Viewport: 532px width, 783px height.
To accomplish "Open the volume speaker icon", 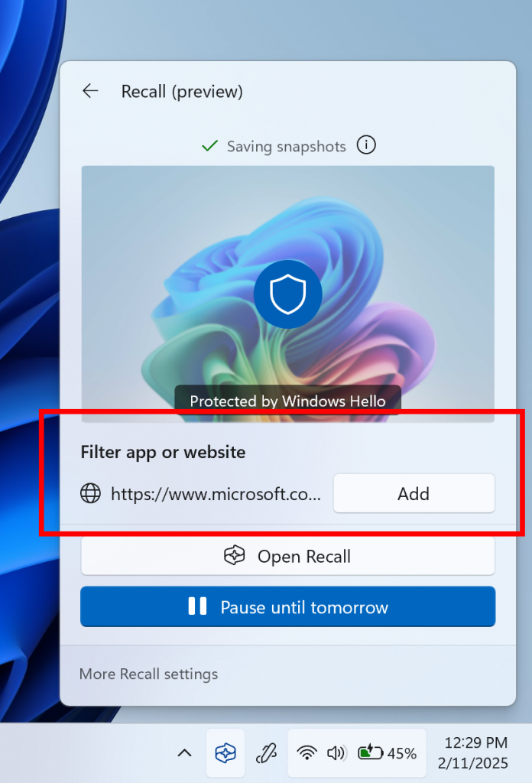I will coord(336,753).
